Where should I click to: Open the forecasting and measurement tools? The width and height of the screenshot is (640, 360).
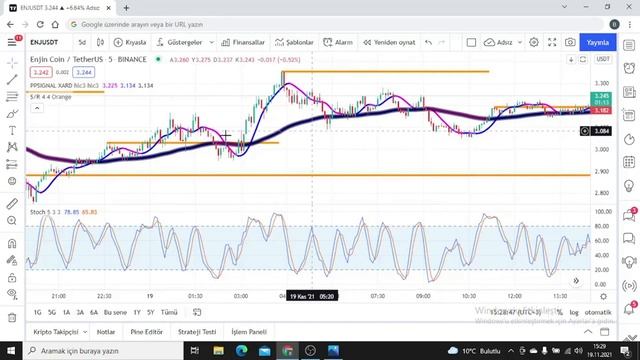coord(12,164)
